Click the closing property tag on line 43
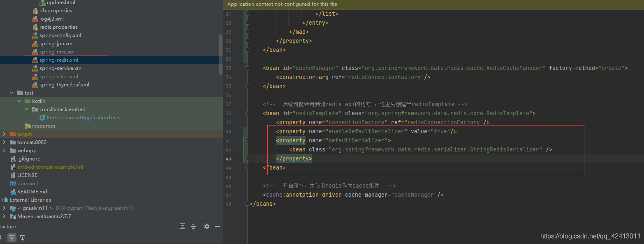Screen dimensions: 644x244 (x=294, y=158)
